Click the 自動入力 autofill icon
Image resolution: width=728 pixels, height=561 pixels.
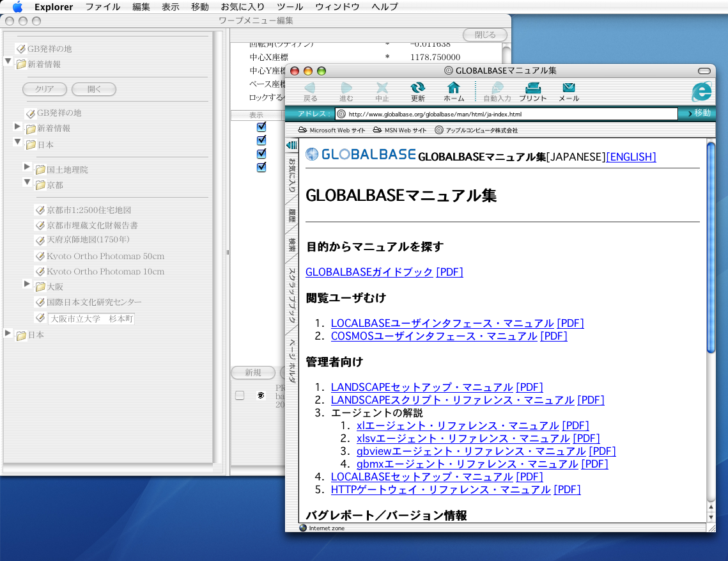pyautogui.click(x=497, y=88)
